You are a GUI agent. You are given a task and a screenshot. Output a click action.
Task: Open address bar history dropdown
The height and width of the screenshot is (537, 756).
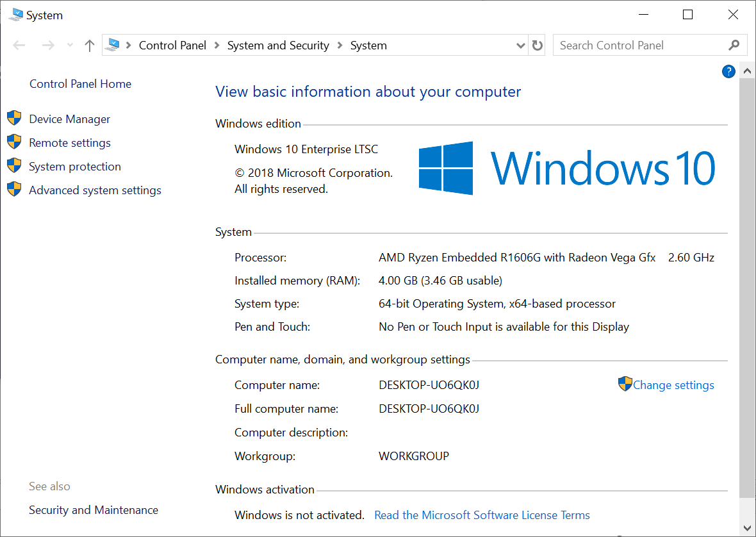pyautogui.click(x=521, y=45)
